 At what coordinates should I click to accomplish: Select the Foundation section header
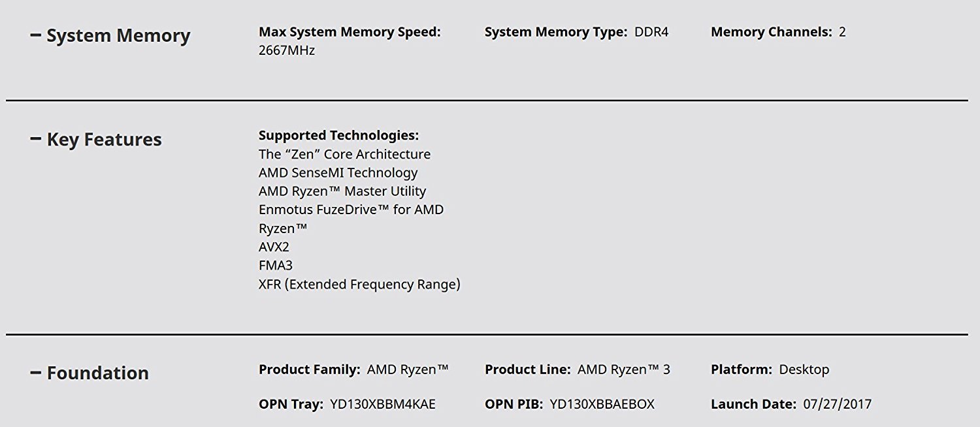tap(97, 373)
